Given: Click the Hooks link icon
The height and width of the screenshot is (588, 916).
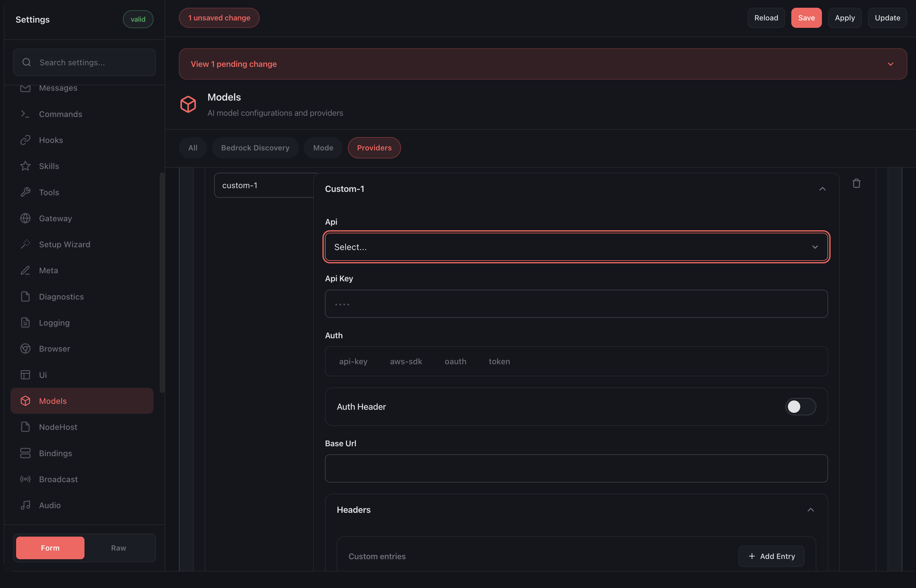Looking at the screenshot, I should (25, 140).
